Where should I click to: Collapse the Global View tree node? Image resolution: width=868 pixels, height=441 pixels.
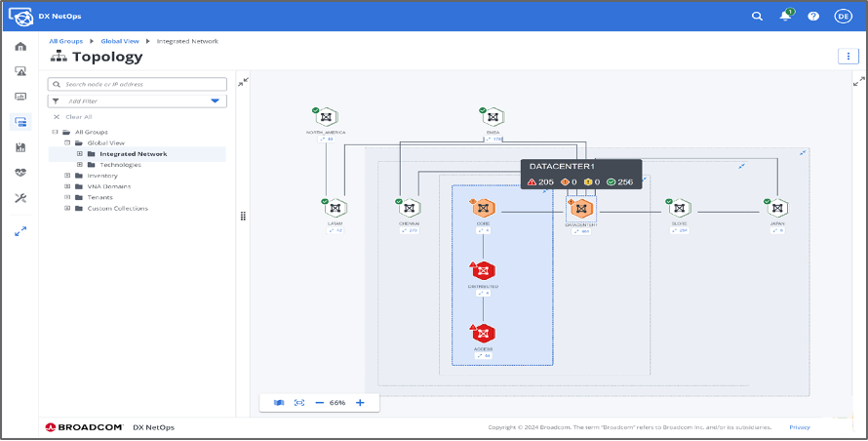pos(67,142)
